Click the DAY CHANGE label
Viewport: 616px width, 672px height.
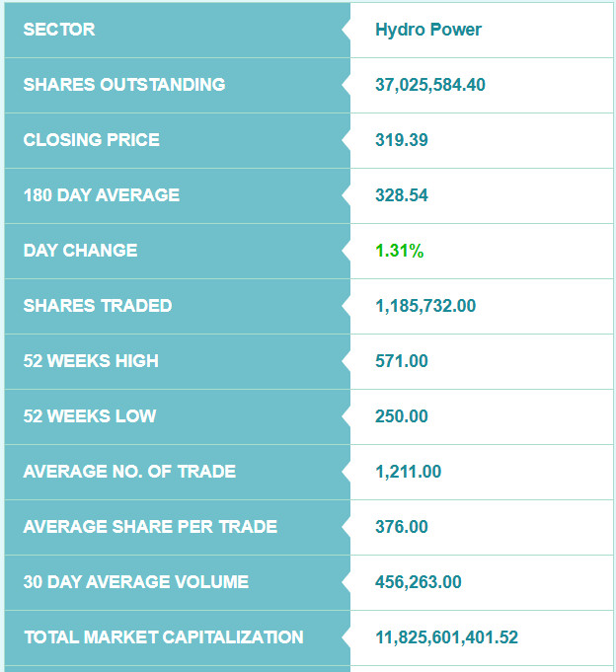coord(81,251)
